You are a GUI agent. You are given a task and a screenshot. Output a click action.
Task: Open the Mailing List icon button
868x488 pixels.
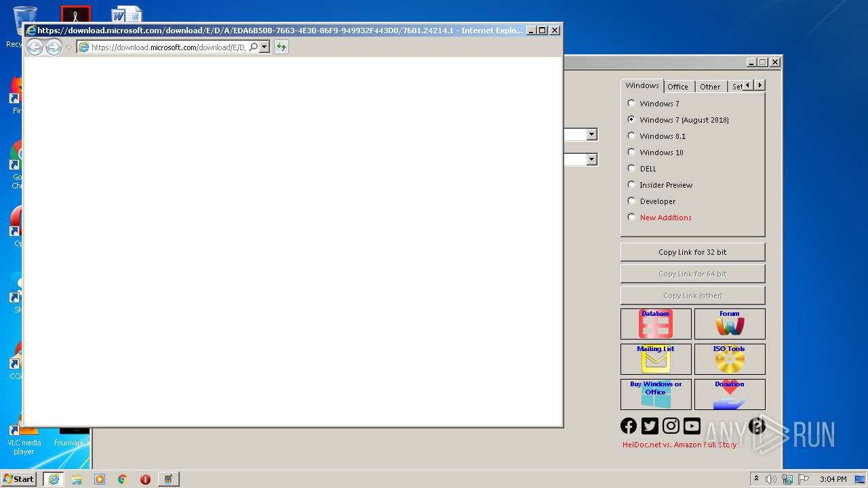tap(656, 359)
